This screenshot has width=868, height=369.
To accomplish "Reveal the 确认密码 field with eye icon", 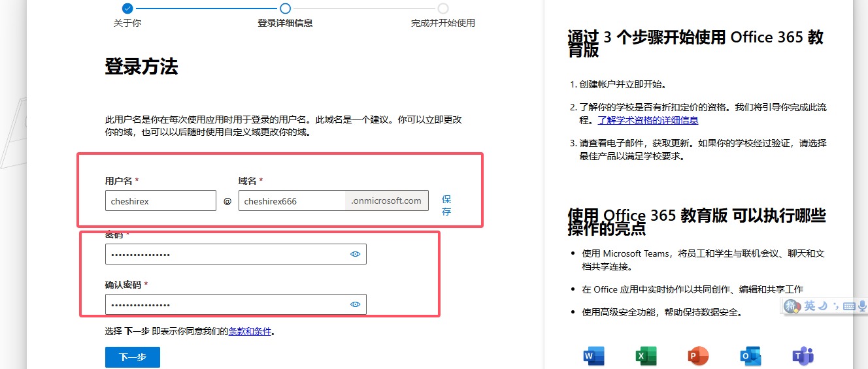I will [x=356, y=304].
